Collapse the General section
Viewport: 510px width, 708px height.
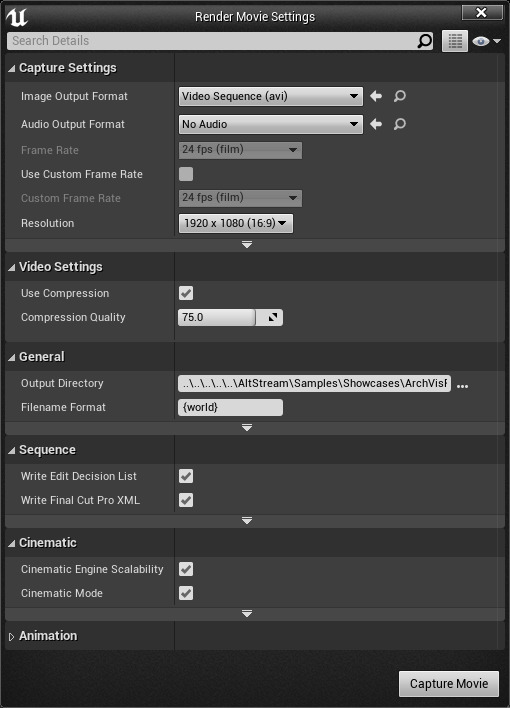click(12, 358)
